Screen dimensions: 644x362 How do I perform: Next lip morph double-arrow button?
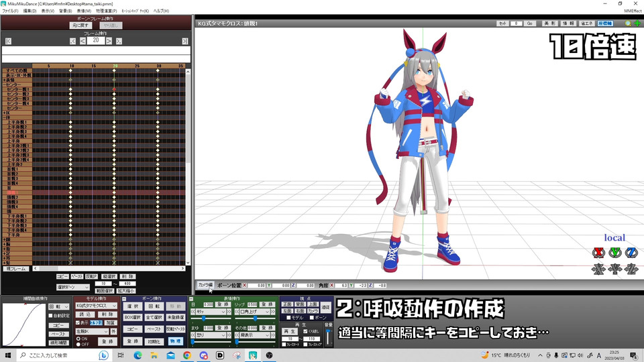coord(273,312)
